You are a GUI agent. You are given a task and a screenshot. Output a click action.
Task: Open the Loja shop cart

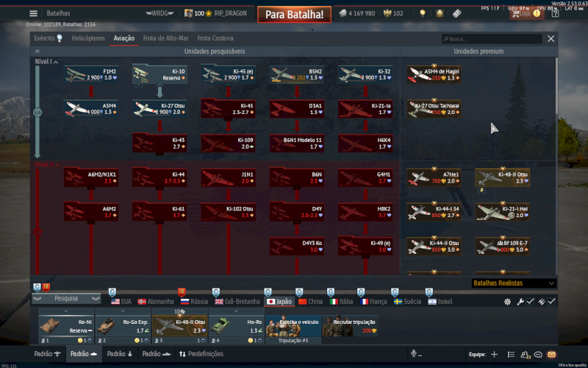[x=526, y=13]
